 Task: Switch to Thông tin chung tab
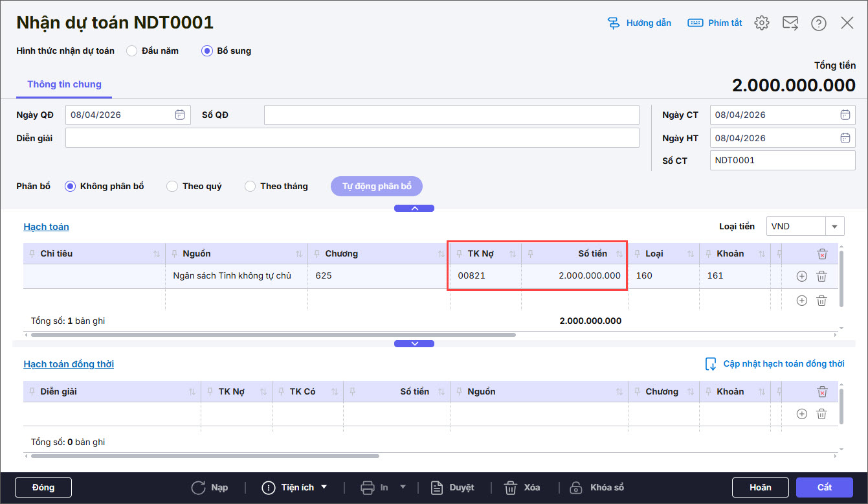[x=64, y=84]
